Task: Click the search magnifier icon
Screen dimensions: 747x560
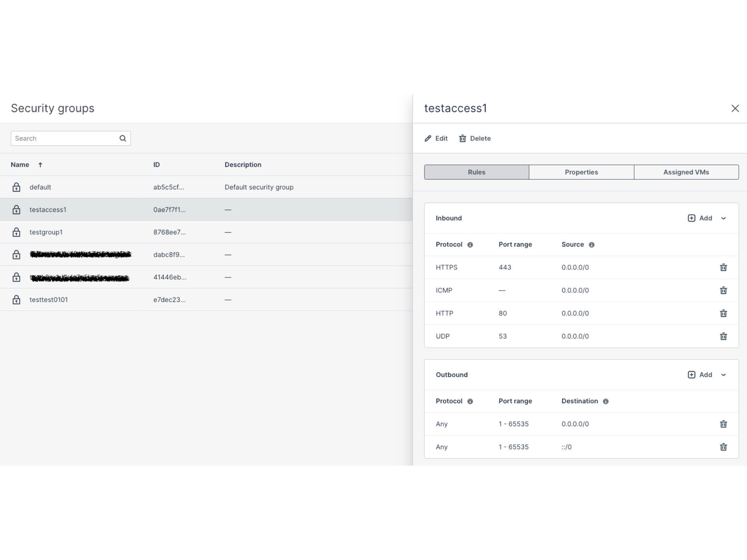Action: click(x=123, y=138)
